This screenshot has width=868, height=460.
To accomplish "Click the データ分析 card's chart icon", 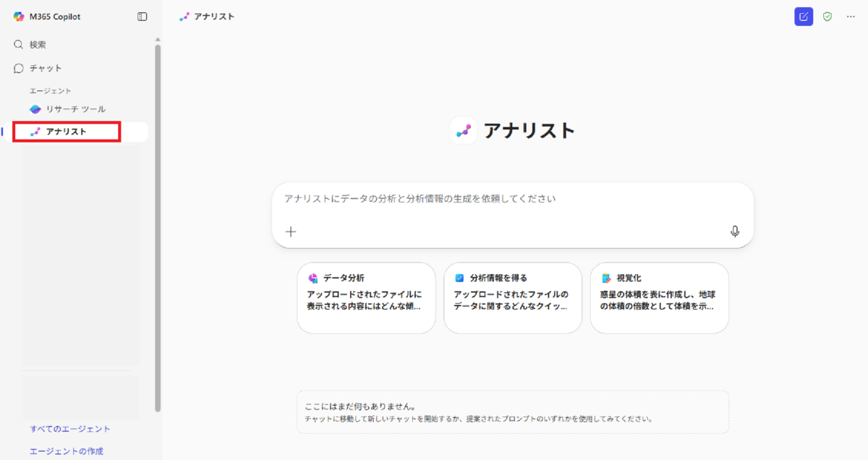I will click(x=313, y=278).
